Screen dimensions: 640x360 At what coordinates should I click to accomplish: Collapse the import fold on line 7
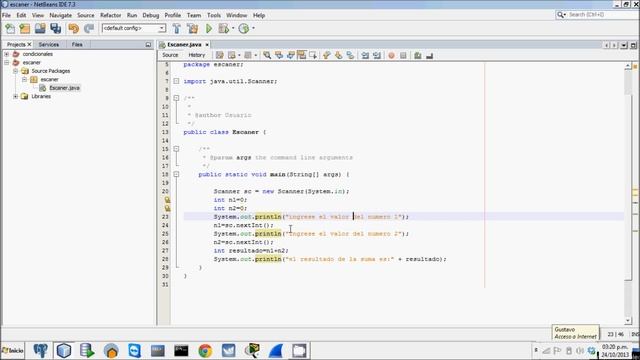pos(176,81)
